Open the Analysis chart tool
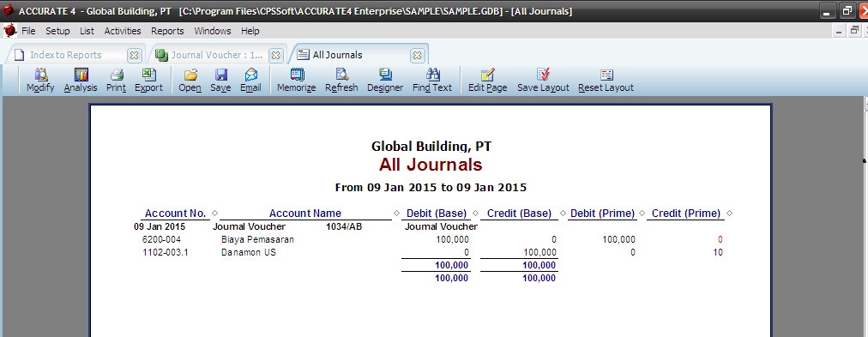The image size is (868, 337). pos(81,81)
